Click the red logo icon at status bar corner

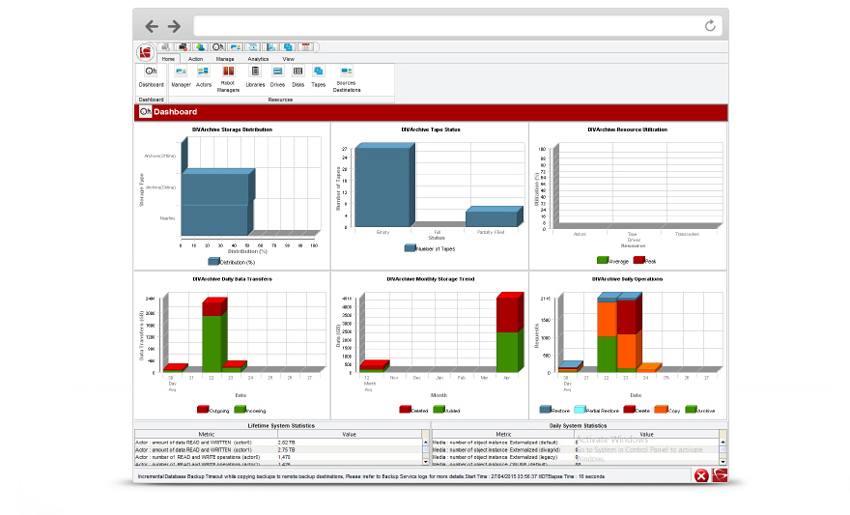tap(719, 475)
